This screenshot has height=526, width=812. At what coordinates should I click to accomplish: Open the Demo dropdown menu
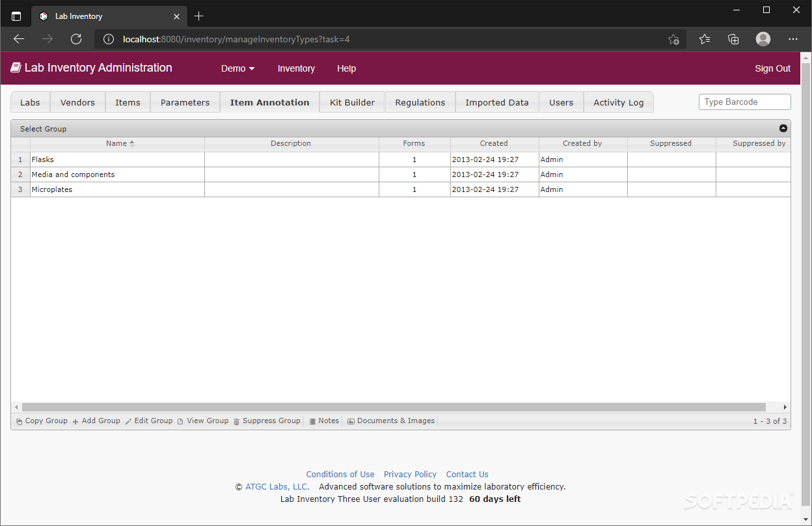pos(238,68)
